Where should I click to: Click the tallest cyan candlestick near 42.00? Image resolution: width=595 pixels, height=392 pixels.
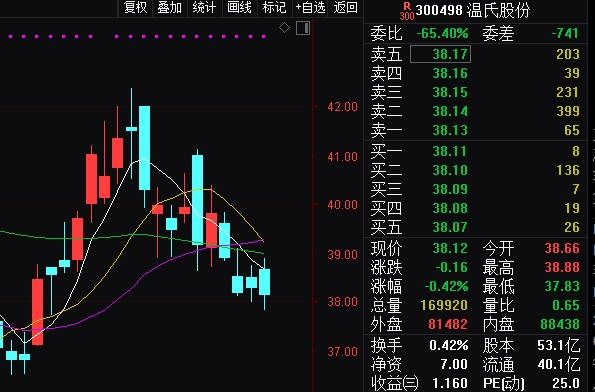point(144,148)
